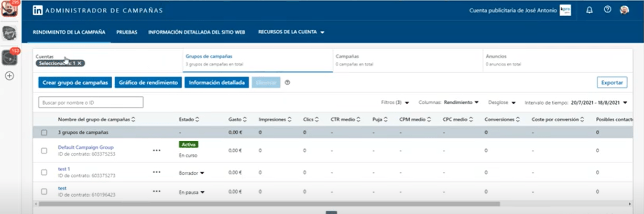This screenshot has width=644, height=214.
Task: Sort by Estado column
Action: point(189,120)
